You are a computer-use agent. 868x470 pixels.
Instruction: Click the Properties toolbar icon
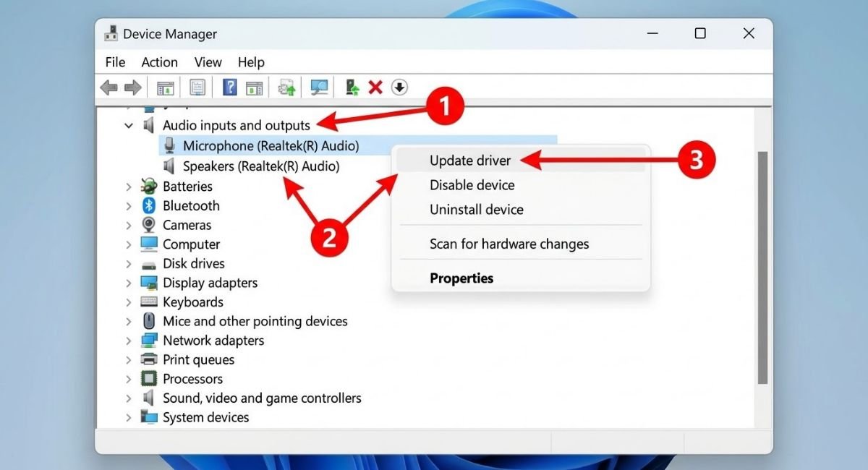(197, 88)
